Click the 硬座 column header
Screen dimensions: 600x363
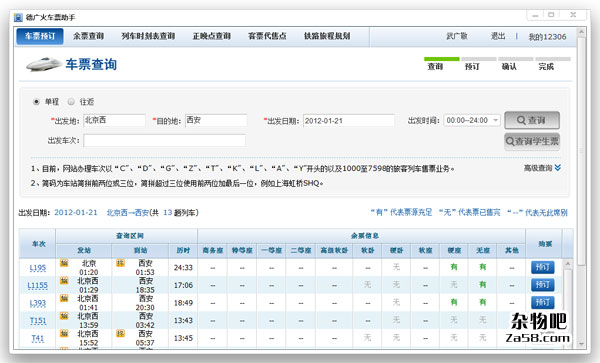pyautogui.click(x=454, y=251)
